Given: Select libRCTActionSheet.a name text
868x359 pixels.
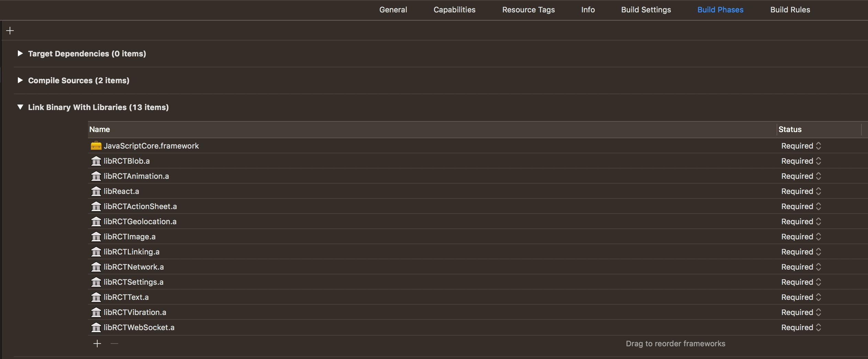Looking at the screenshot, I should pyautogui.click(x=140, y=206).
